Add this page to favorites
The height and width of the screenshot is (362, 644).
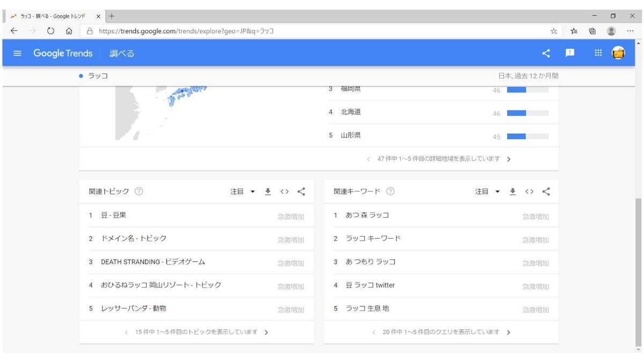[553, 31]
